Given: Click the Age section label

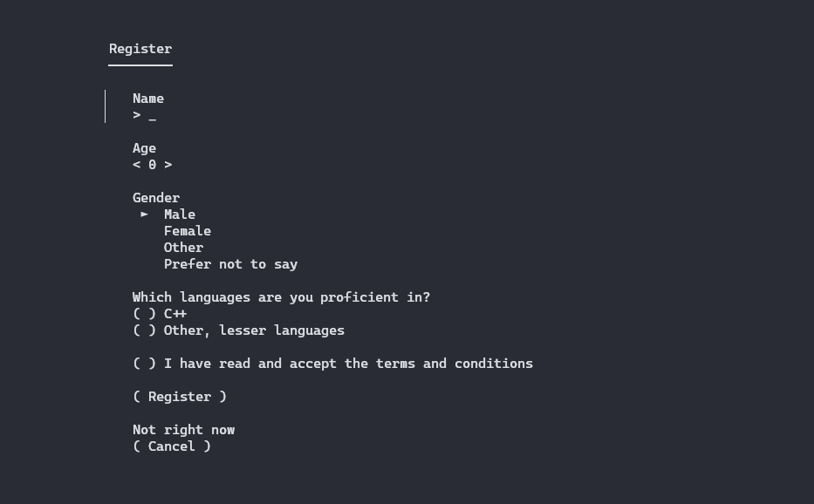Looking at the screenshot, I should pos(144,148).
